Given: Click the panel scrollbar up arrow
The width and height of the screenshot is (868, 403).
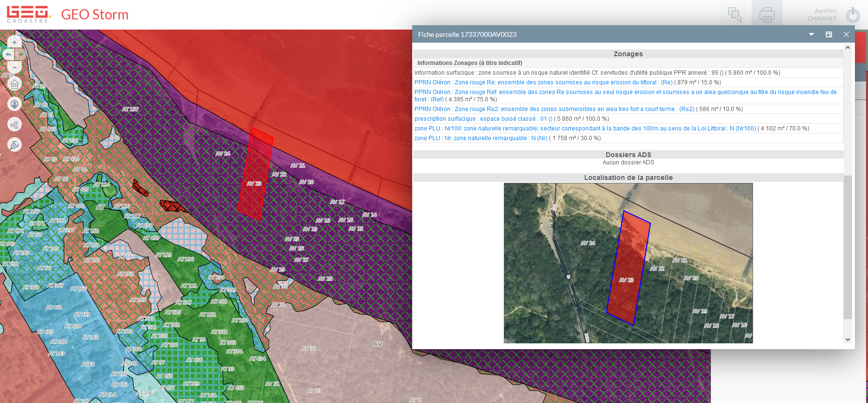Looking at the screenshot, I should click(x=848, y=48).
